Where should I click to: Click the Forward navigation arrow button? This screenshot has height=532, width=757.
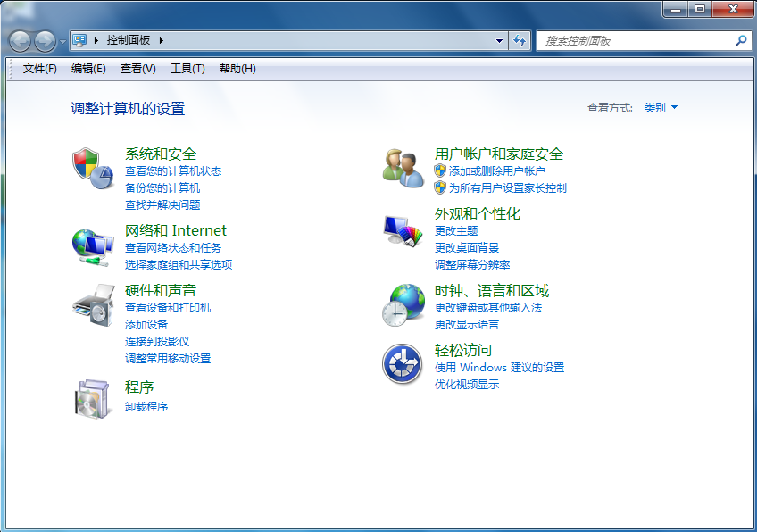tap(45, 42)
